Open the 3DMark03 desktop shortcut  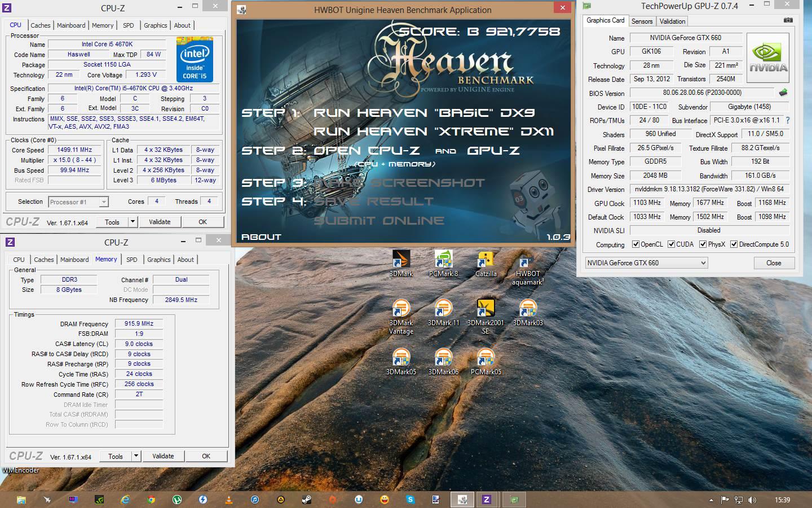[528, 313]
